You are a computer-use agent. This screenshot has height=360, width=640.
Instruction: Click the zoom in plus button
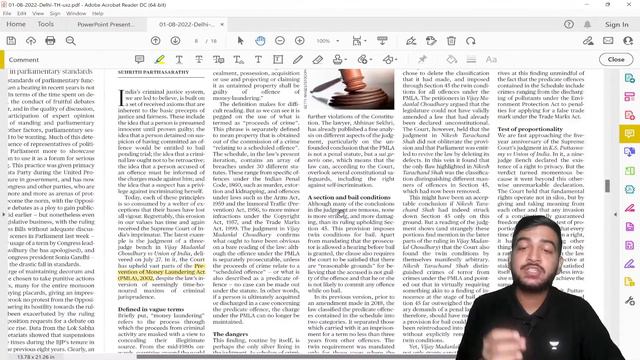(x=300, y=41)
